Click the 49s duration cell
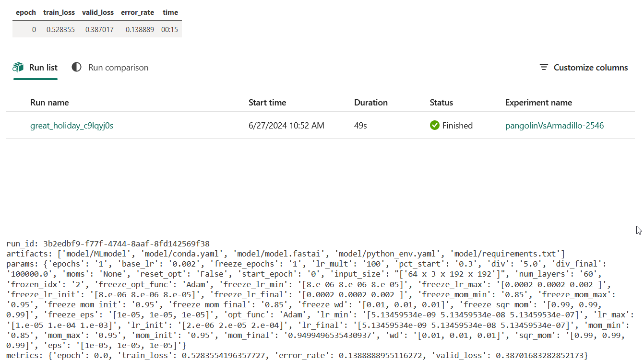Screen dimensions: 644x361 point(360,126)
